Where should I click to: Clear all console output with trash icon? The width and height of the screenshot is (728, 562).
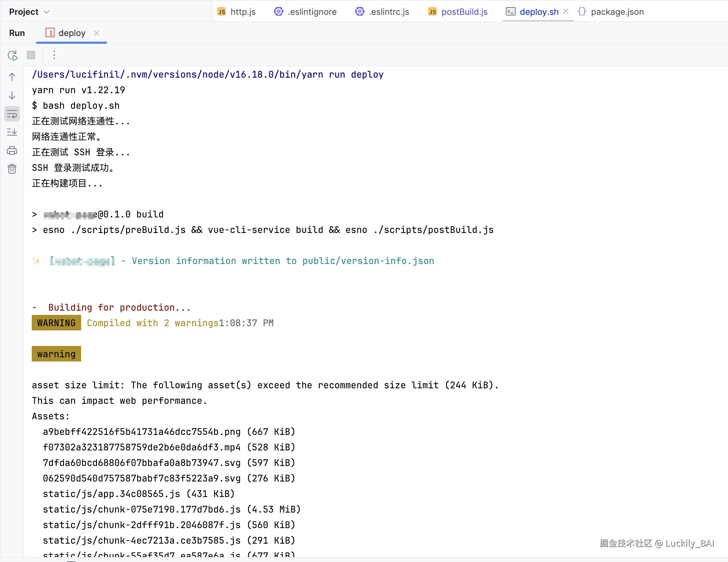coord(12,169)
